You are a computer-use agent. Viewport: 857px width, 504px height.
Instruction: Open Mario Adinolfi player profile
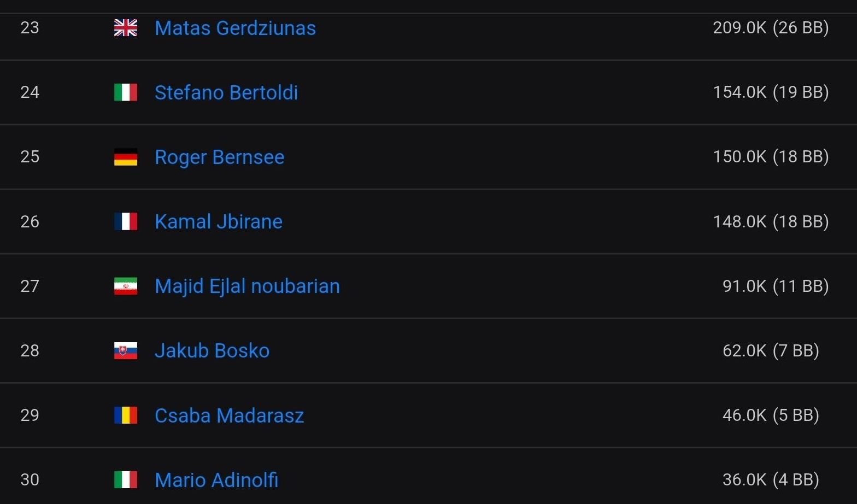pos(216,480)
